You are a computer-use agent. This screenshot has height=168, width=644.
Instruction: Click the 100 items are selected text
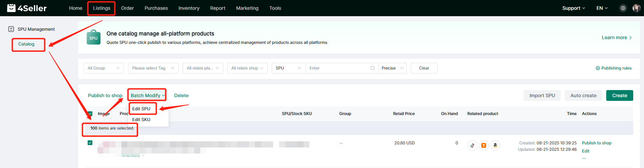click(x=112, y=128)
